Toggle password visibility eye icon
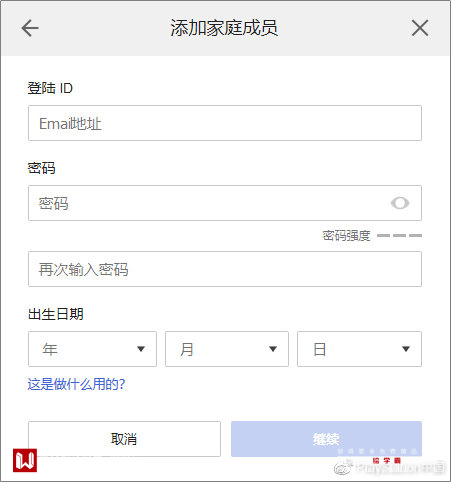 (x=400, y=203)
